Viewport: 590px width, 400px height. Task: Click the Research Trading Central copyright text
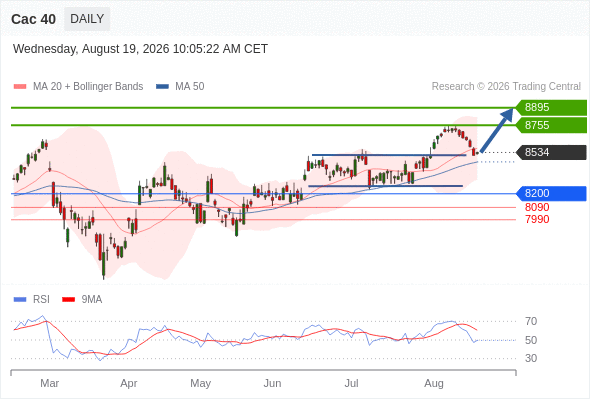(506, 87)
